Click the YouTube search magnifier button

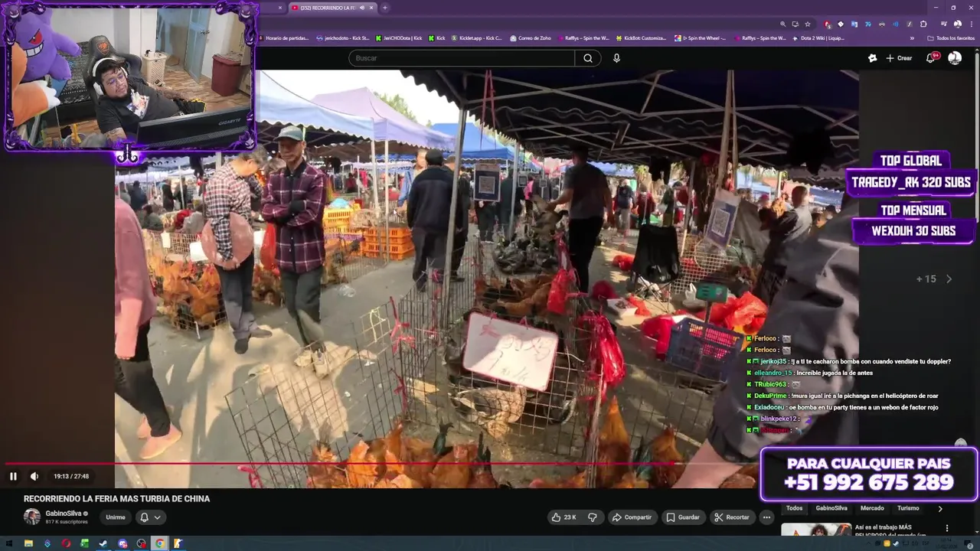(588, 58)
